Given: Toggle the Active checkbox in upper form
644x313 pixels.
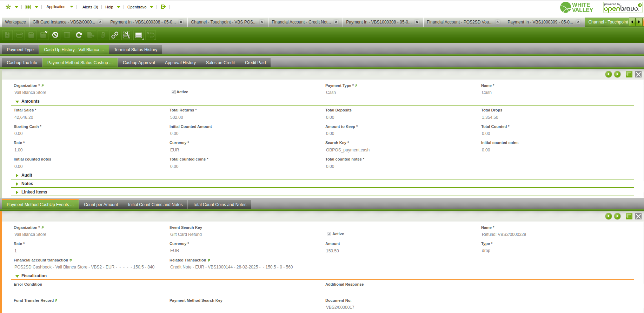Looking at the screenshot, I should click(173, 92).
